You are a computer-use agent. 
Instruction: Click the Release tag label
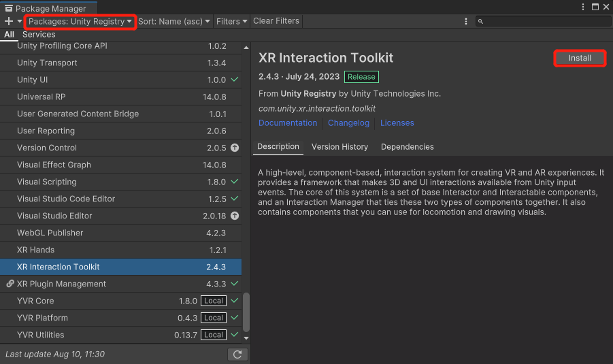pyautogui.click(x=361, y=77)
